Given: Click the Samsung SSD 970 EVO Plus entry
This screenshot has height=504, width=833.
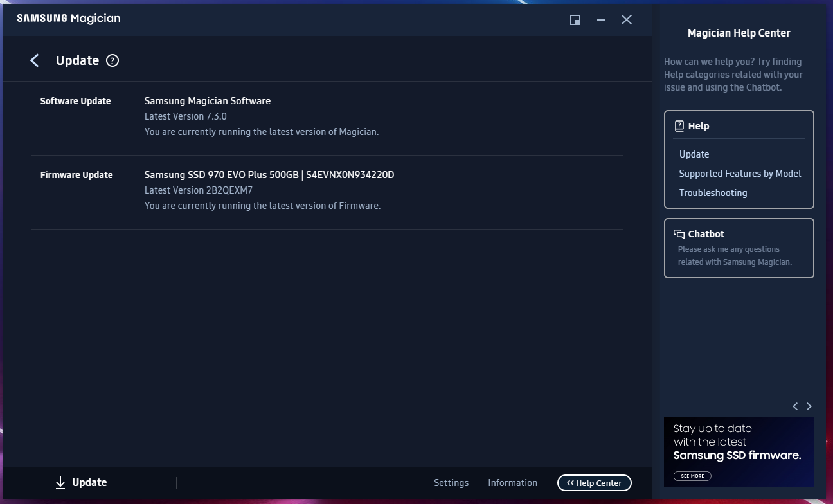Looking at the screenshot, I should (269, 175).
